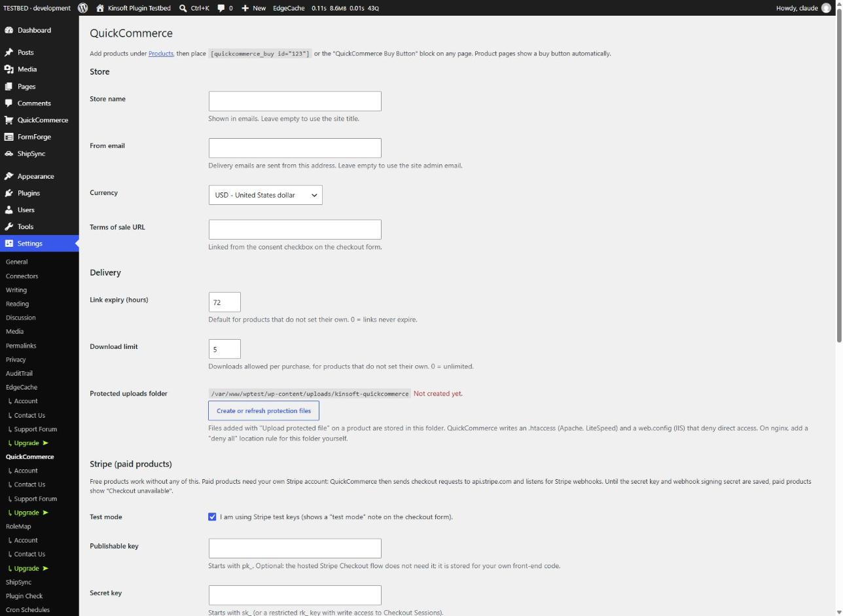Open AuditTrail settings submenu item
843x616 pixels.
point(19,373)
